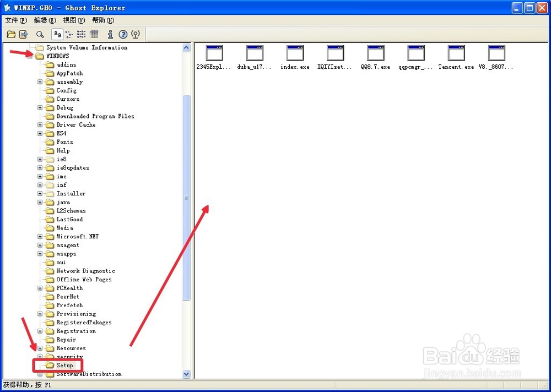Select the WINDOWS folder in tree

[x=58, y=56]
